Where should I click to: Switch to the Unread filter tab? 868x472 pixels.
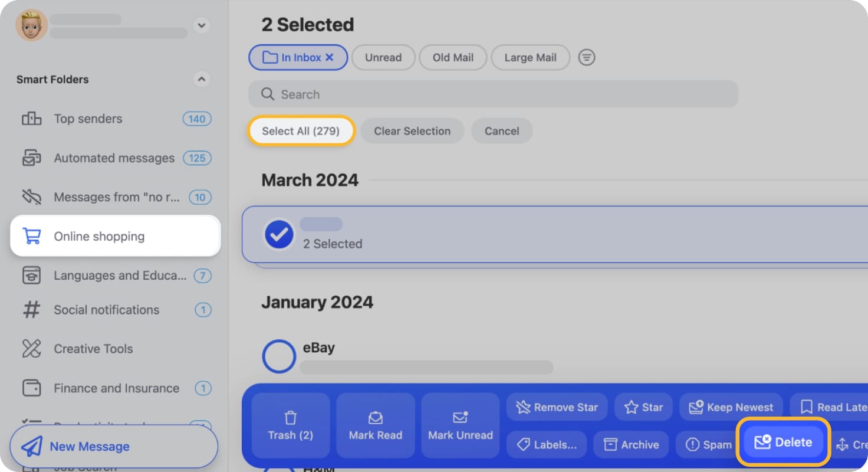point(383,57)
